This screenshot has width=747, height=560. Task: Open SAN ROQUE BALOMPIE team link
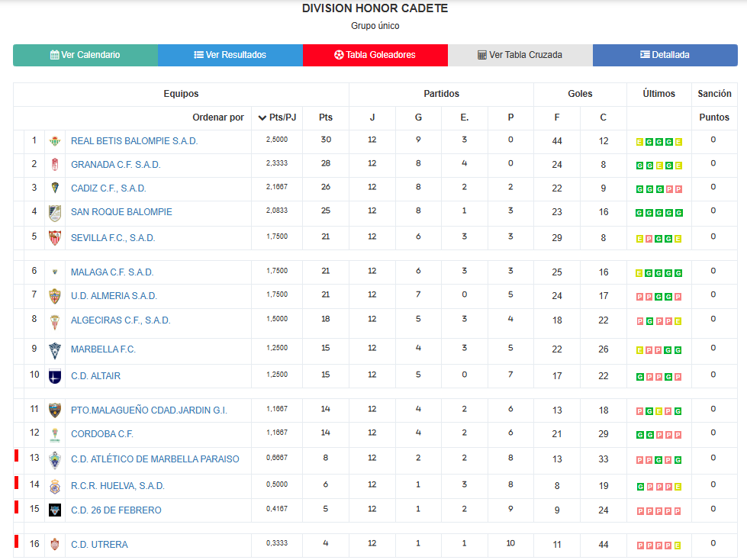coord(121,212)
